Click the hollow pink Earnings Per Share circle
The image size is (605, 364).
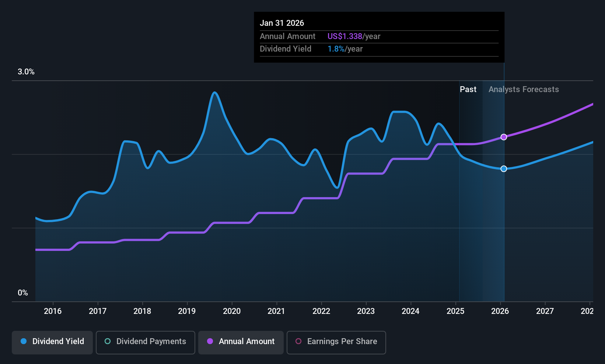click(x=298, y=341)
